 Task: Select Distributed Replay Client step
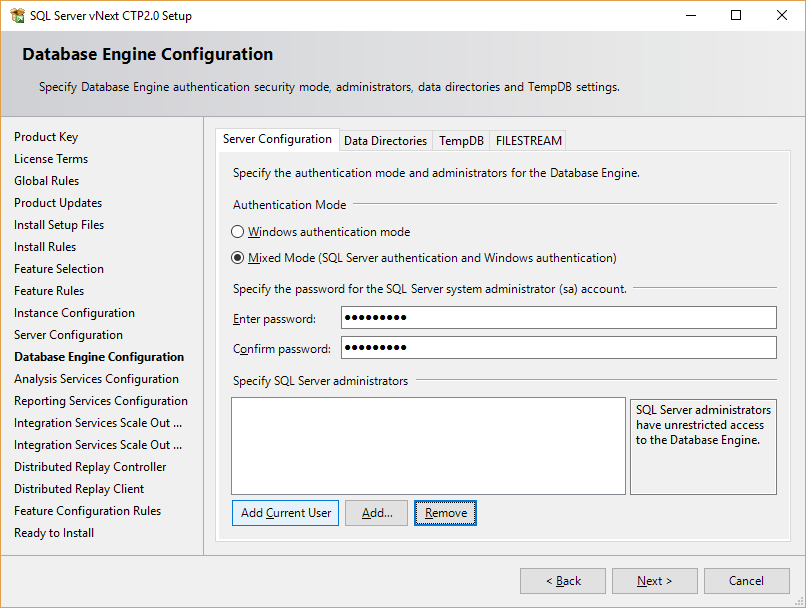coord(79,489)
